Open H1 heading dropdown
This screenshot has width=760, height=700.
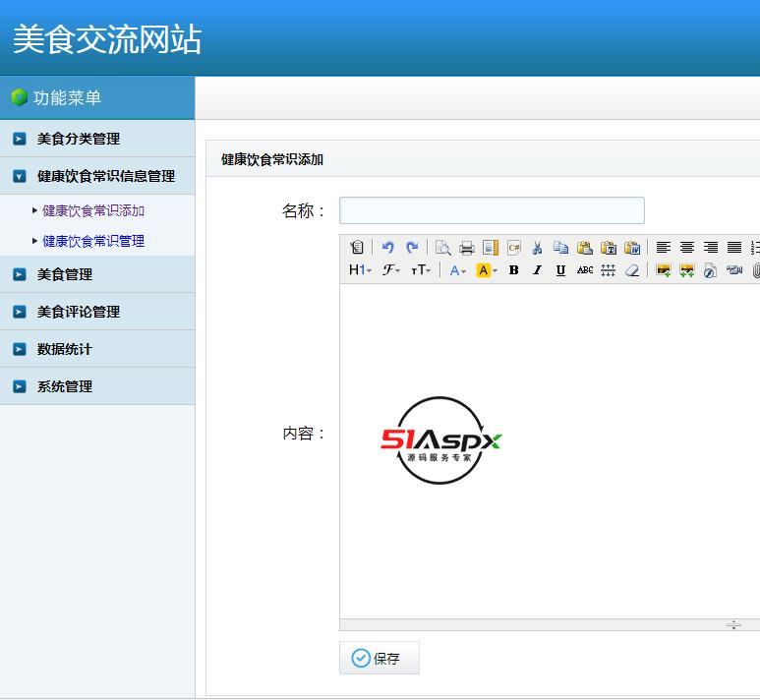click(360, 270)
